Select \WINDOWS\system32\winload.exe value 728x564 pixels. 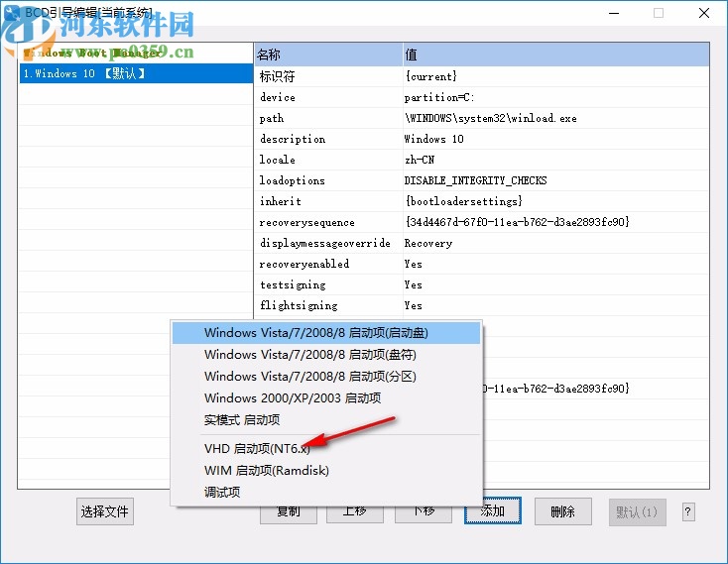click(491, 118)
